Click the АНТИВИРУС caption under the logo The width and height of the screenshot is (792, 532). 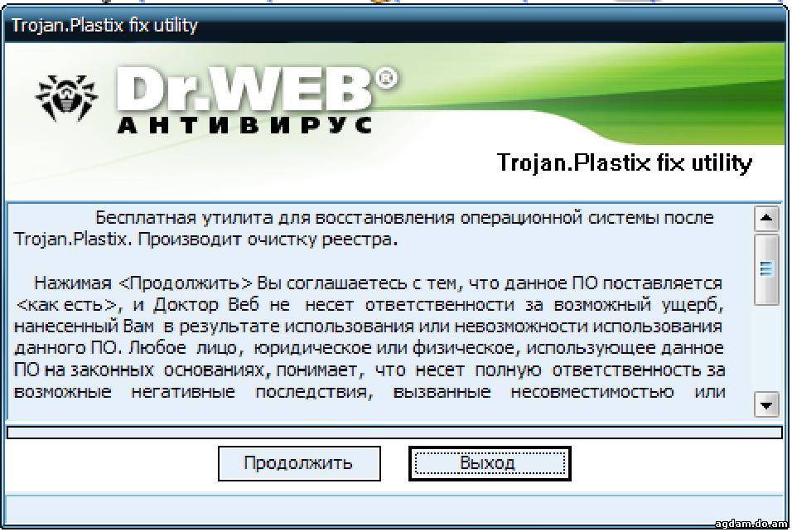click(245, 125)
